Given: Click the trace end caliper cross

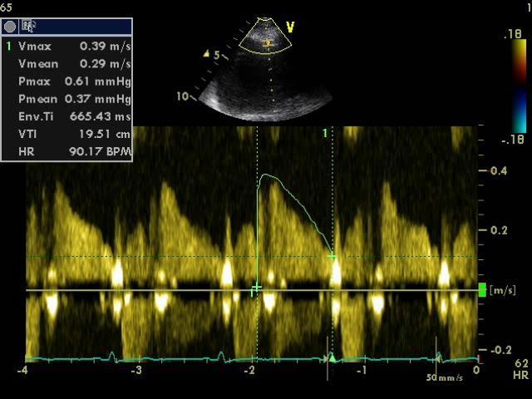Looking at the screenshot, I should (x=332, y=257).
